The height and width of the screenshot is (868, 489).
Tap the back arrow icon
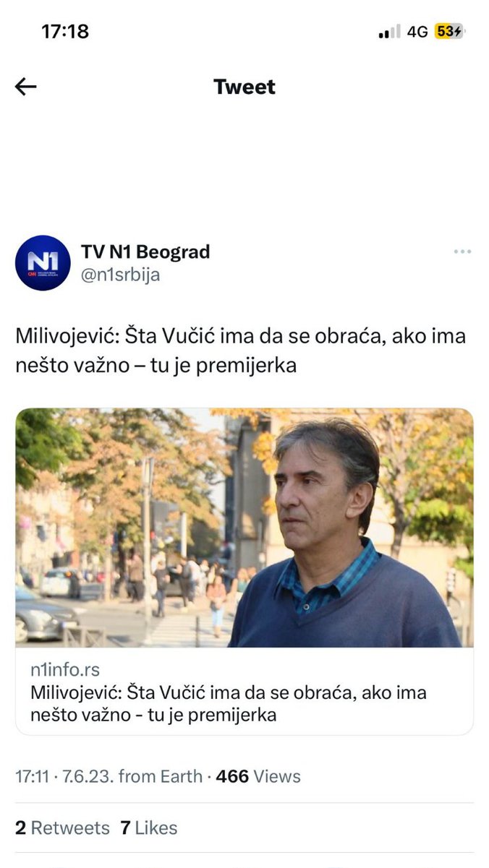pos(25,87)
